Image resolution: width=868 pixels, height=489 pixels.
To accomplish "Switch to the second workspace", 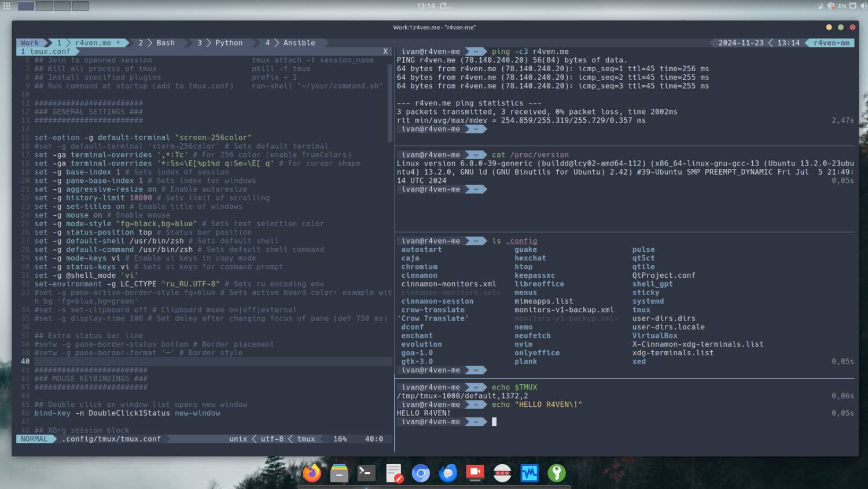I will 44,6.
